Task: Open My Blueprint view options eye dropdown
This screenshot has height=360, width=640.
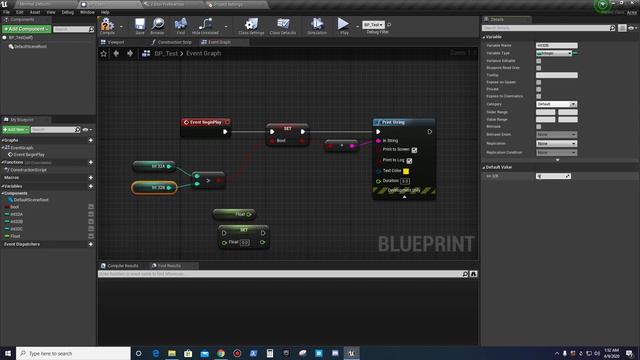Action: click(87, 130)
